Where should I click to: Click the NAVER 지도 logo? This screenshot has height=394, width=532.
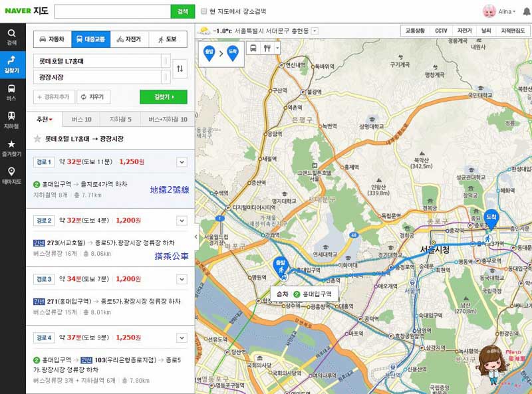27,11
